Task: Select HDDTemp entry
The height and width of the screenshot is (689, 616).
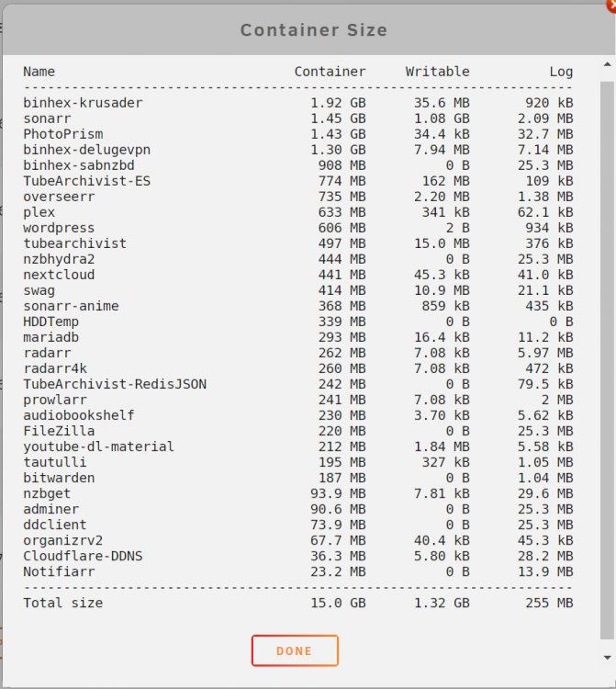Action: 50,322
